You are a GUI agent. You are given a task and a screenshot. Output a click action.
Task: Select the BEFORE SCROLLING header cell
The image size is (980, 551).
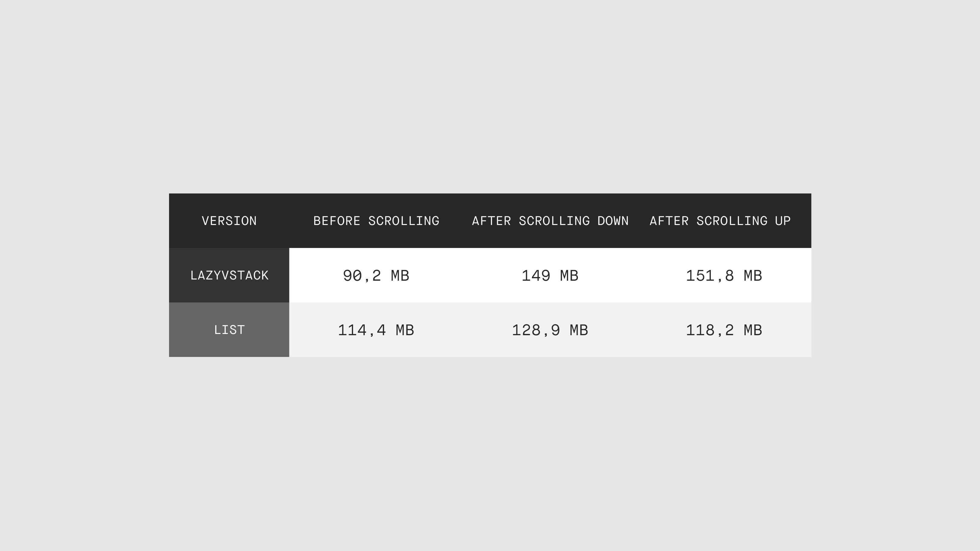click(376, 221)
